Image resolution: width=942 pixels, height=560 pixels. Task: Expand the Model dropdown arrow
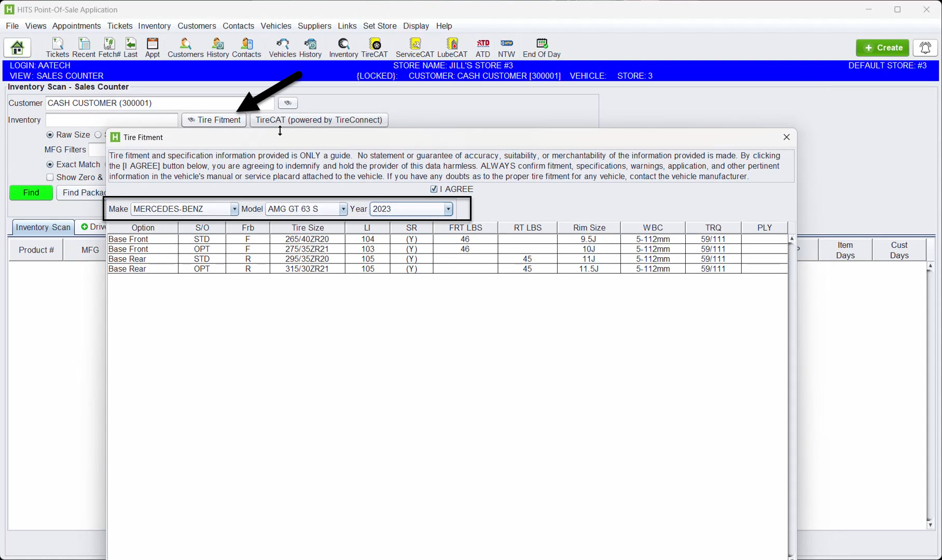pyautogui.click(x=343, y=209)
